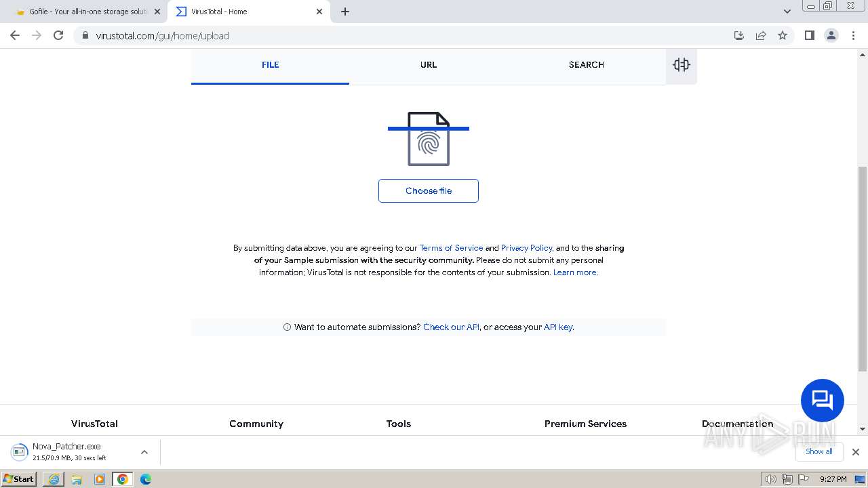Click the VirusTotal footer heading
This screenshot has height=488, width=868.
pyautogui.click(x=94, y=424)
